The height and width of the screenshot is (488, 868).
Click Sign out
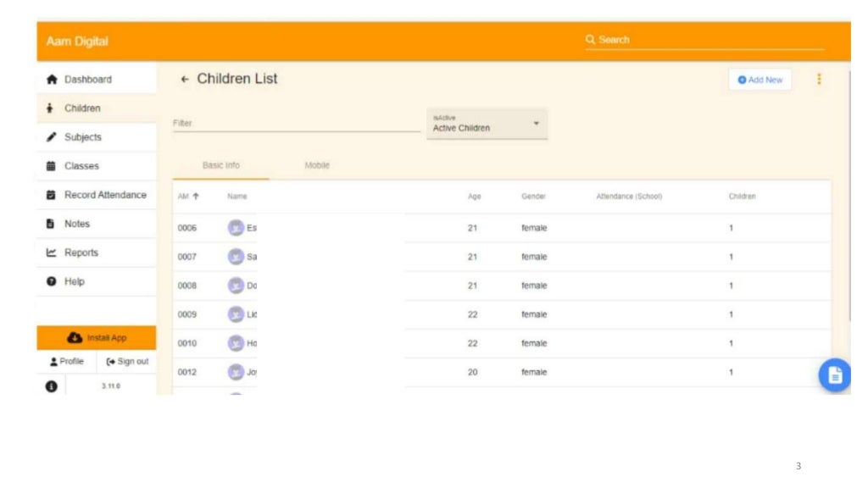click(127, 361)
